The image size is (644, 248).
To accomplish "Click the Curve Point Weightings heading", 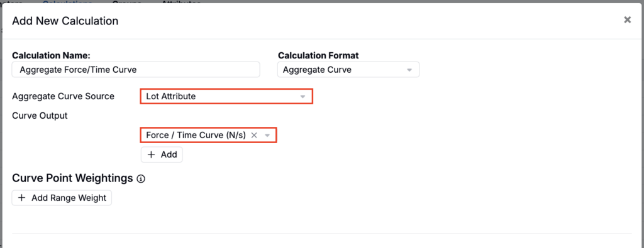I will [x=73, y=178].
